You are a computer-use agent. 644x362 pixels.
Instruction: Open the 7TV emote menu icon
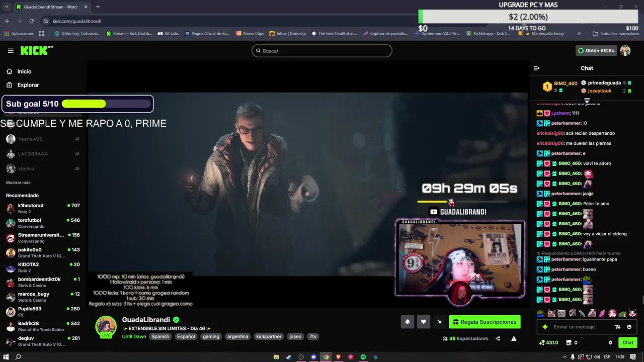coord(618,327)
